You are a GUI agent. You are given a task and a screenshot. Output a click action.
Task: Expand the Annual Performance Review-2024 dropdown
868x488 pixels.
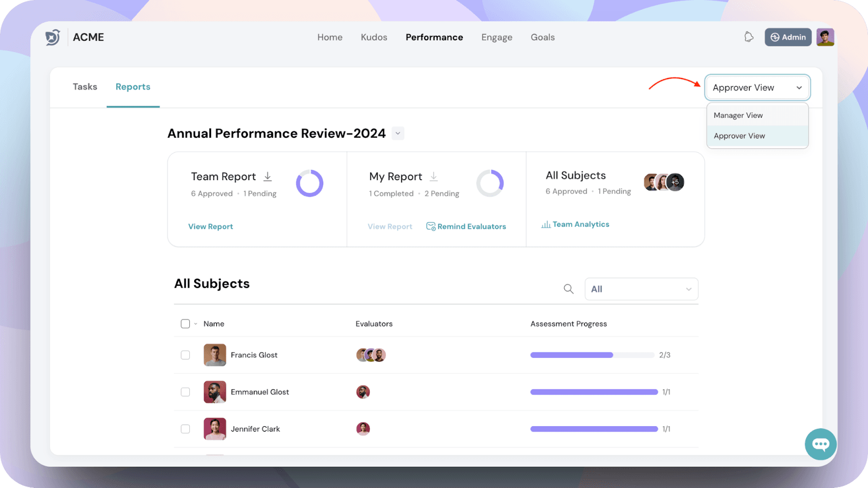[x=398, y=133]
